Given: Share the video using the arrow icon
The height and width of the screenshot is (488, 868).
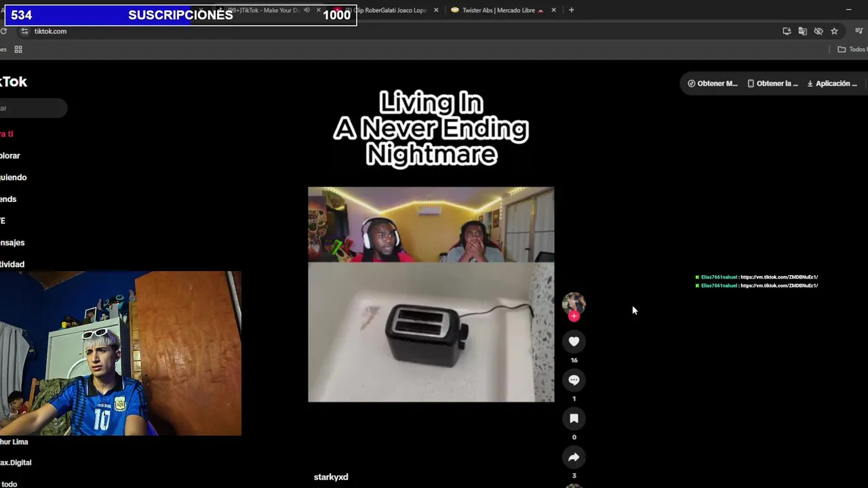Looking at the screenshot, I should click(x=574, y=457).
